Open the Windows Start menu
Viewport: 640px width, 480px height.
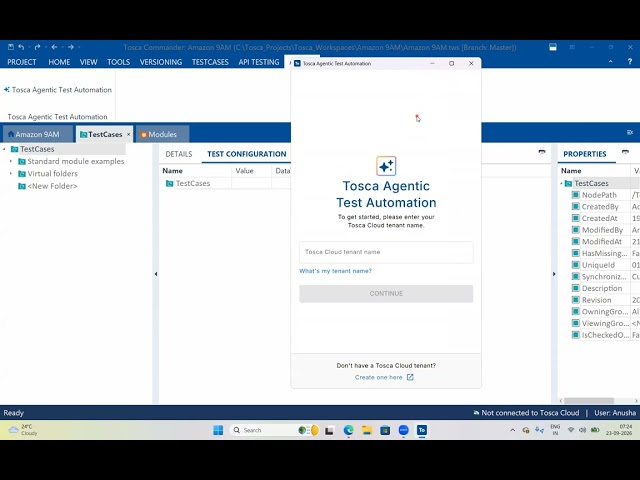pyautogui.click(x=218, y=430)
